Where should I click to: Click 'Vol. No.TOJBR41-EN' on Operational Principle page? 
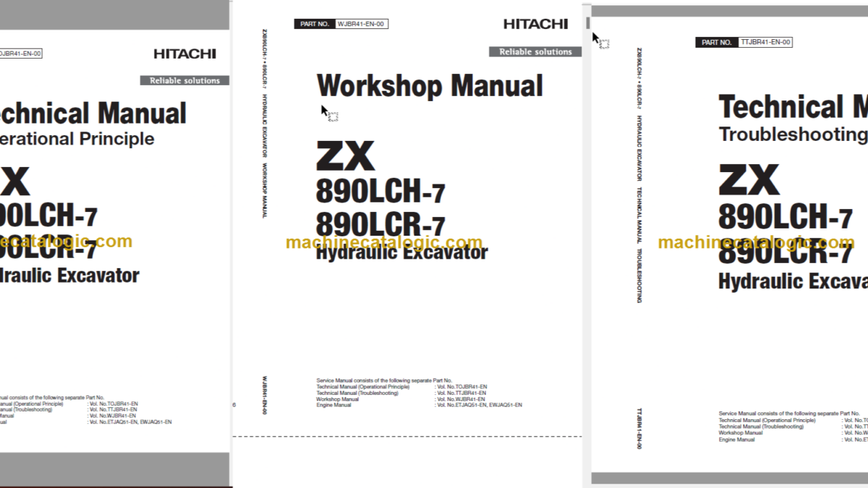pos(113,403)
